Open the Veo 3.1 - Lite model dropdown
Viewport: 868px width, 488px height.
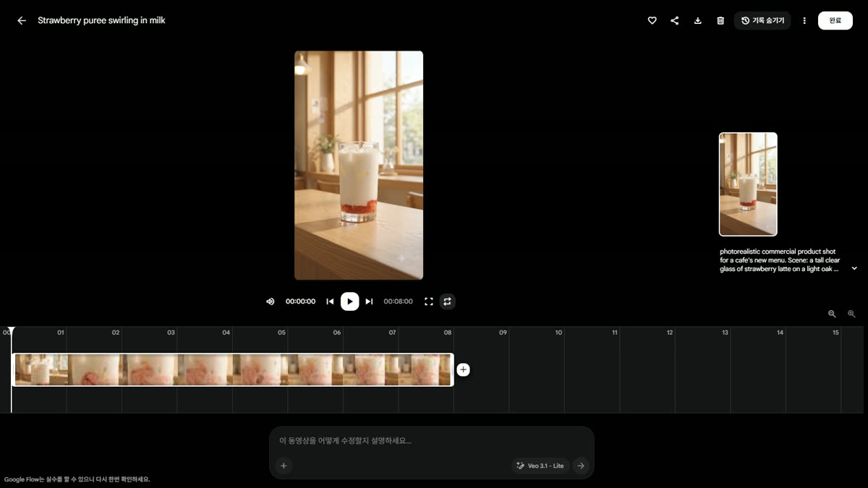541,466
